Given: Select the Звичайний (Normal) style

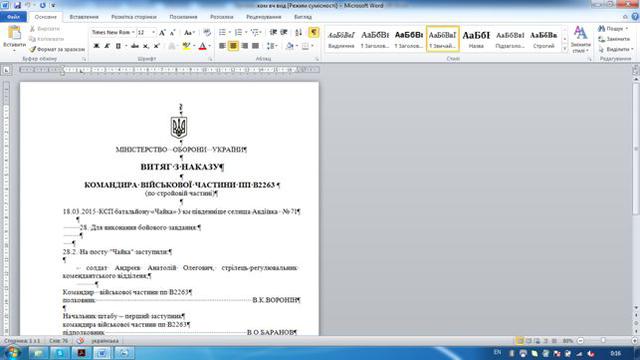Looking at the screenshot, I should click(442, 39).
